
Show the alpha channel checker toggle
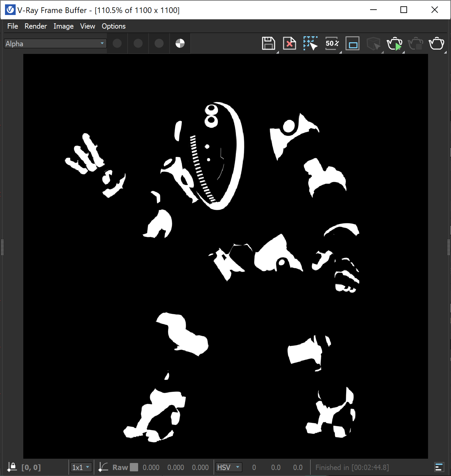click(180, 43)
